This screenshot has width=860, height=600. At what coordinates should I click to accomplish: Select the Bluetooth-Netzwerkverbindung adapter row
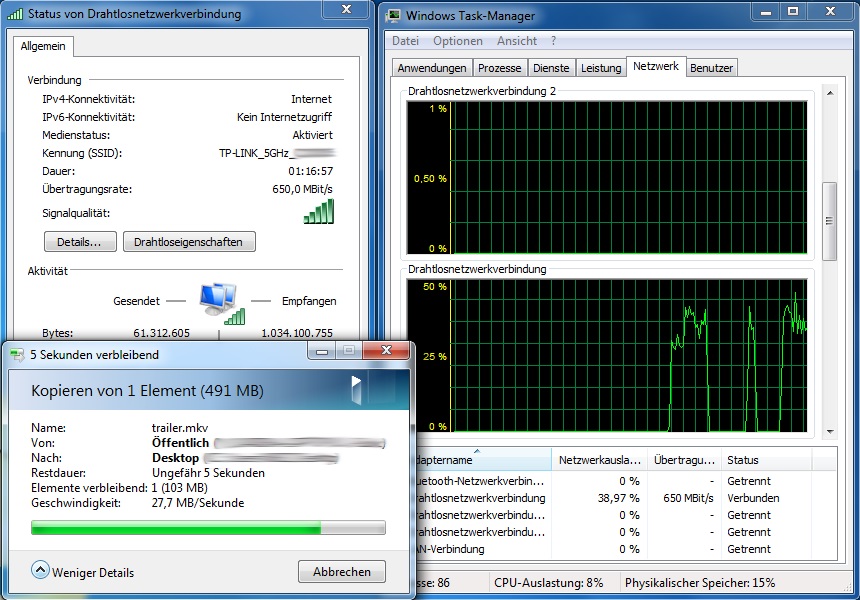625,481
